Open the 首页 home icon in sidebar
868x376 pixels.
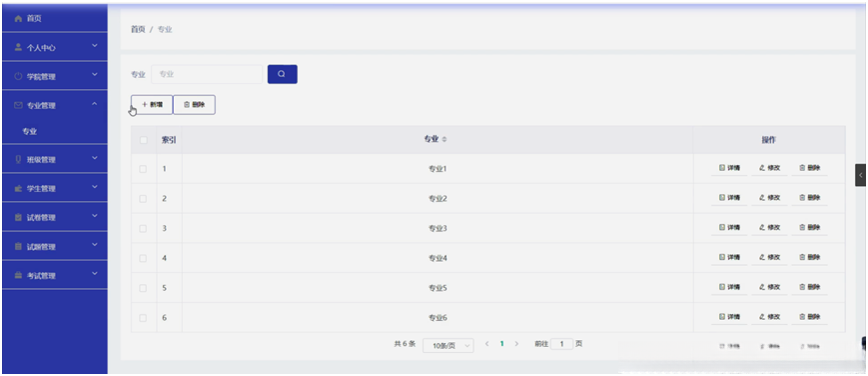pos(18,19)
